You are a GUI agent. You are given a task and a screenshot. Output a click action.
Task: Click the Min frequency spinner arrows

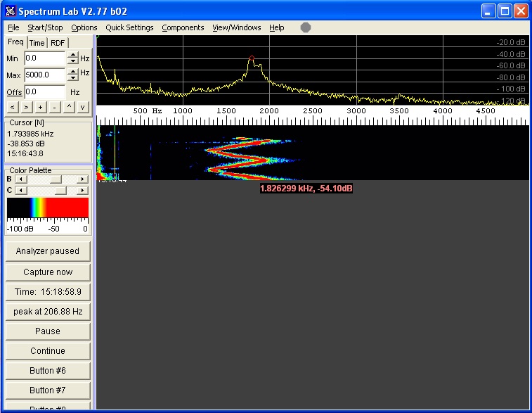[x=72, y=58]
